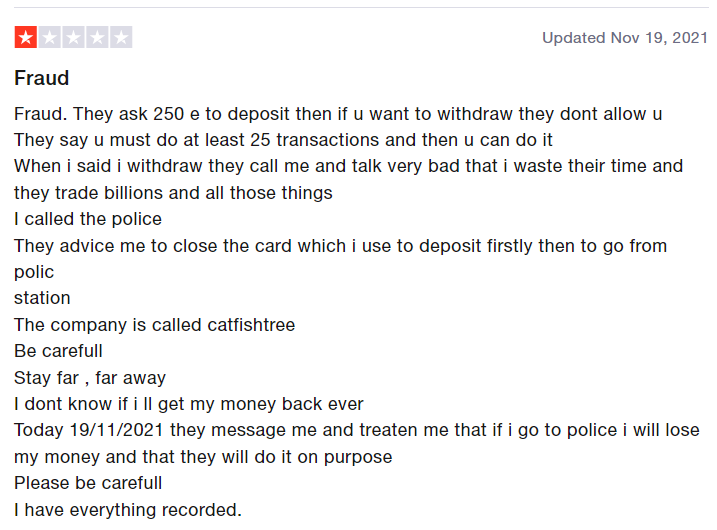This screenshot has height=530, width=717.
Task: Click the 'they trade billions' line
Action: pyautogui.click(x=173, y=193)
